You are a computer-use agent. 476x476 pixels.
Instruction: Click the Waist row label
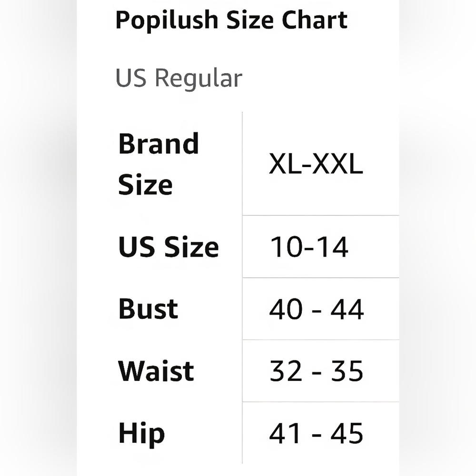156,371
